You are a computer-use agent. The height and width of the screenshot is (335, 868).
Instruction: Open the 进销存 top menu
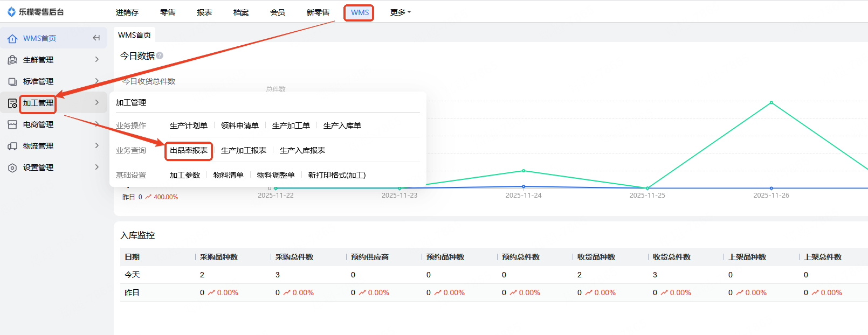(127, 12)
